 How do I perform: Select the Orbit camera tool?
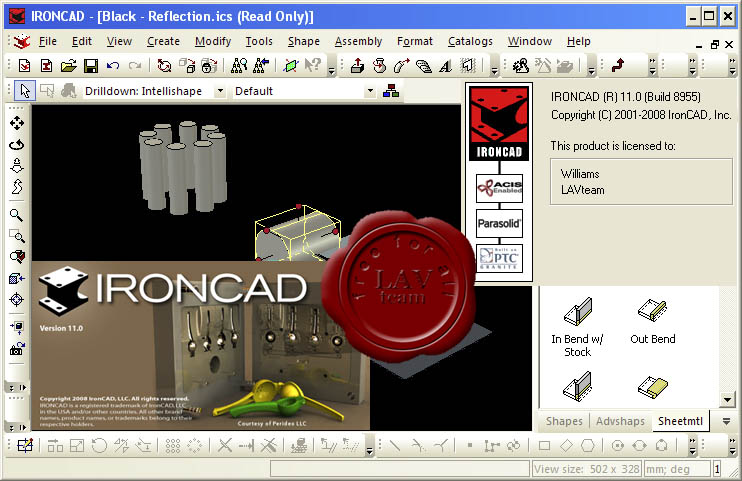pyautogui.click(x=17, y=144)
